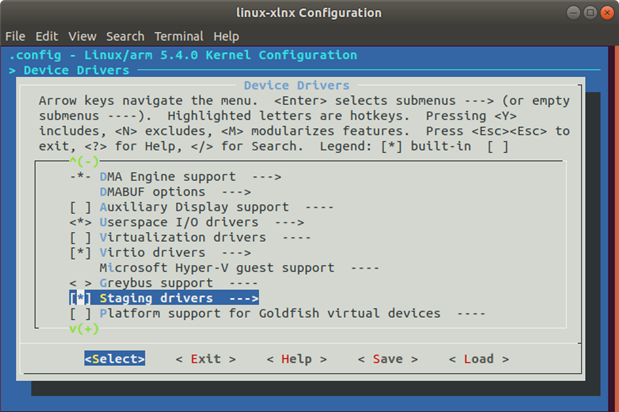Open the Edit menu
The image size is (619, 412).
click(x=47, y=36)
